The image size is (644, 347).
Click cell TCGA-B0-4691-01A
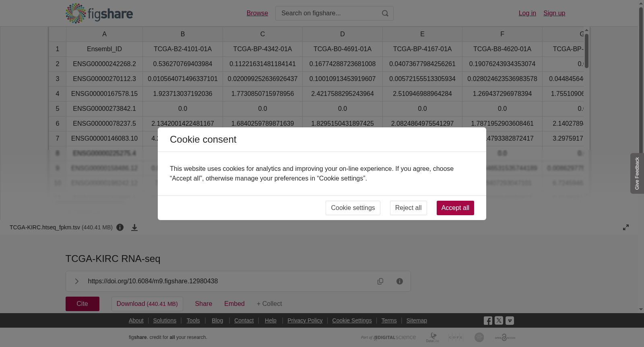point(343,49)
